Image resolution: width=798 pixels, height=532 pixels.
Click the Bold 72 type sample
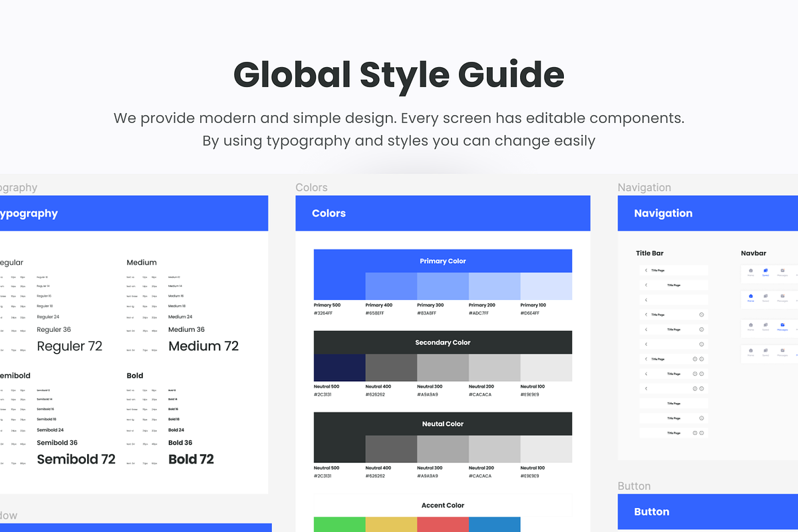point(192,459)
